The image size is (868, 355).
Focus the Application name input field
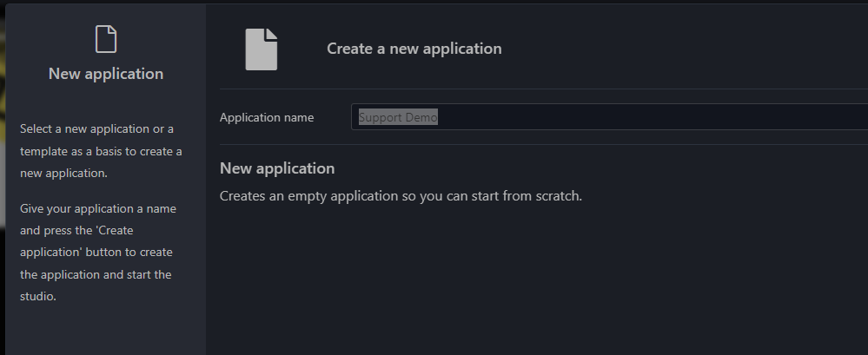tap(608, 117)
